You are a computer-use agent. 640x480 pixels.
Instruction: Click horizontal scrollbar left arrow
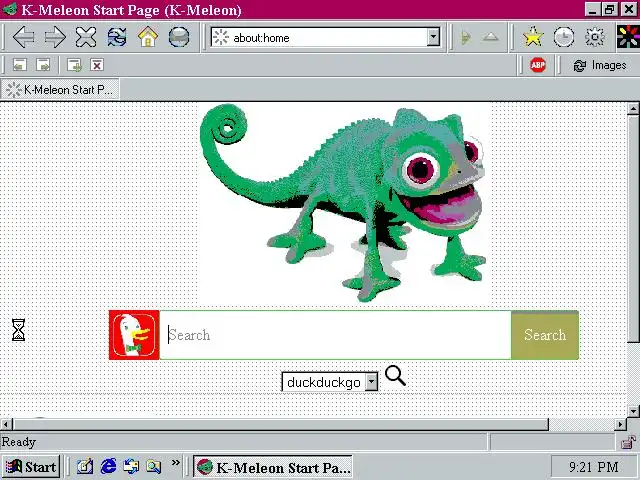click(6, 424)
